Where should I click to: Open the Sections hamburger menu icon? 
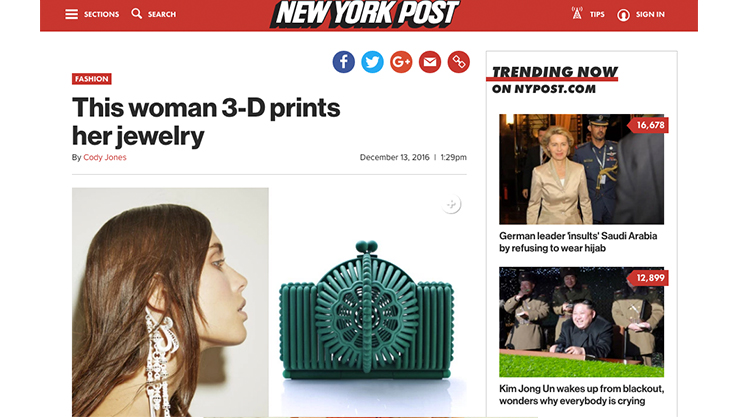tap(71, 14)
